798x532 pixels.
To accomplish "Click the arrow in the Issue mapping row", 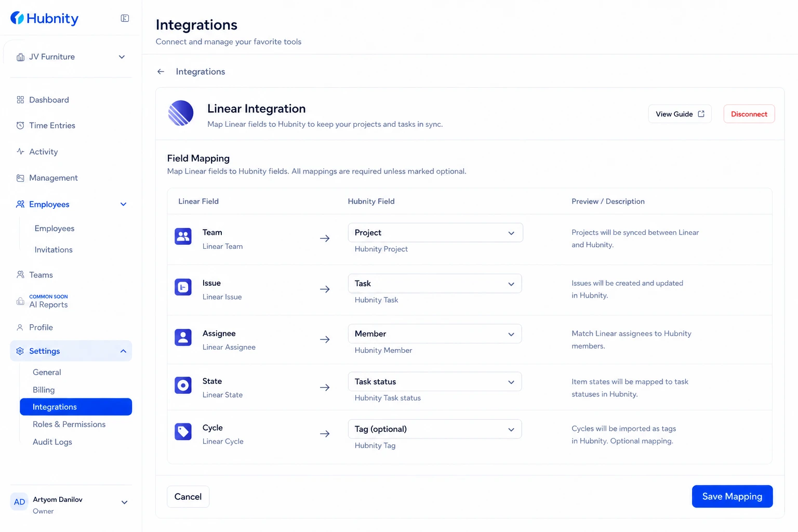I will coord(325,289).
